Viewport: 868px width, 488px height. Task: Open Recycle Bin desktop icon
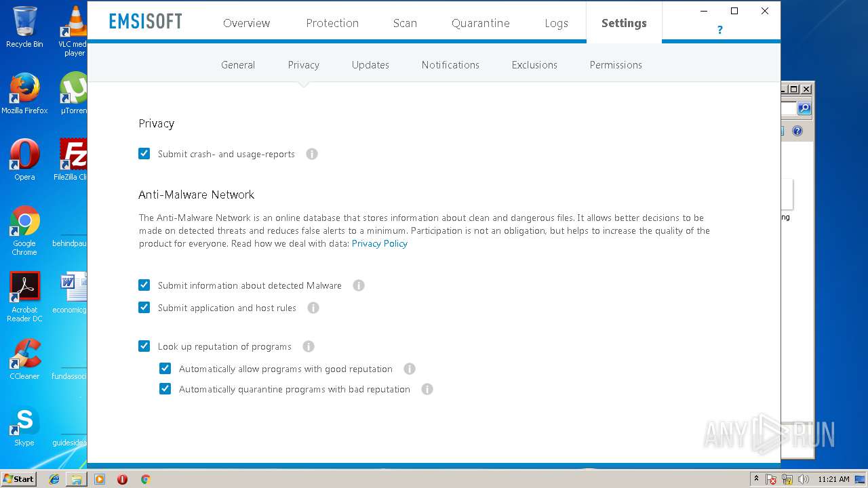tap(24, 27)
